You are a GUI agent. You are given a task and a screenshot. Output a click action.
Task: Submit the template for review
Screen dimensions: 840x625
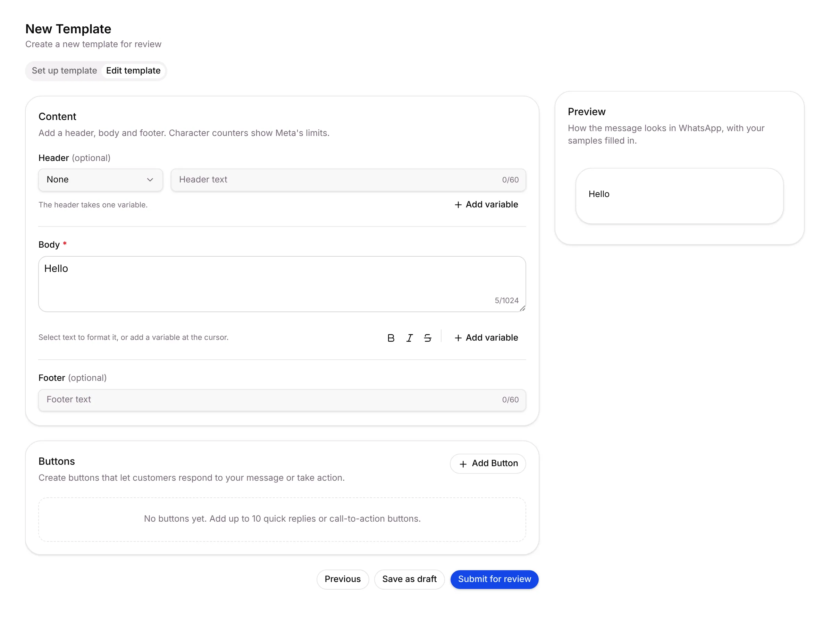(x=494, y=579)
